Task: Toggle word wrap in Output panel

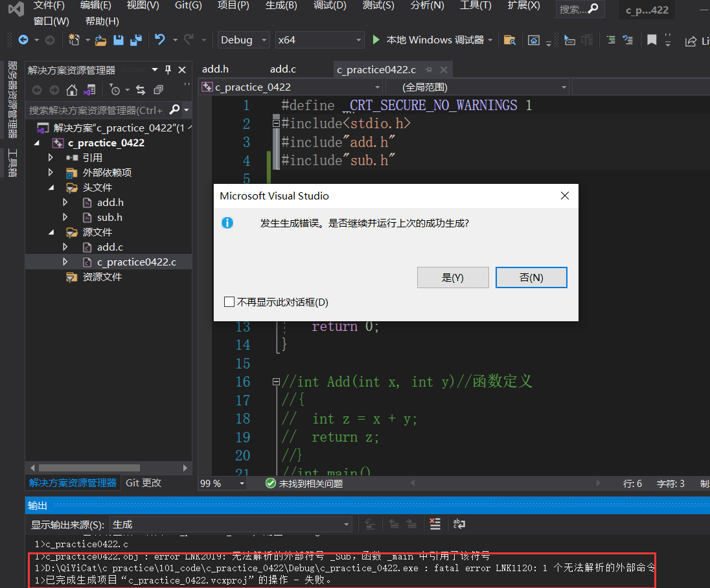Action: pos(459,524)
